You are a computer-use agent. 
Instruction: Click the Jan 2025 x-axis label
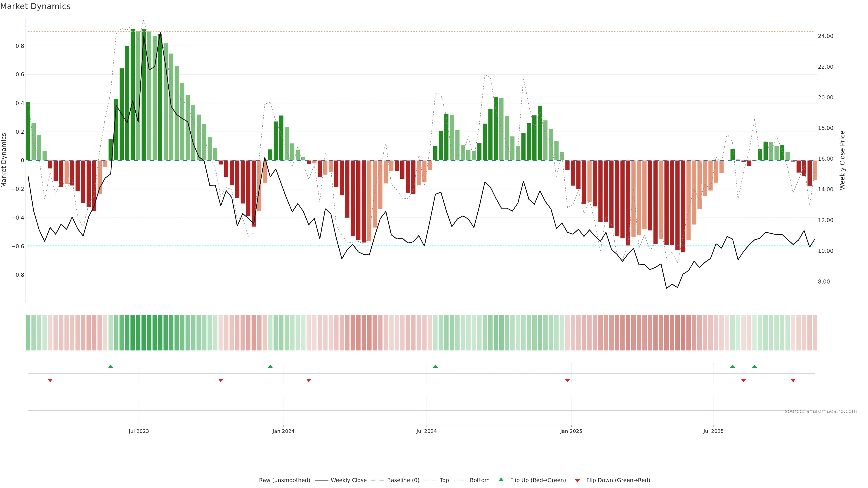tap(571, 431)
